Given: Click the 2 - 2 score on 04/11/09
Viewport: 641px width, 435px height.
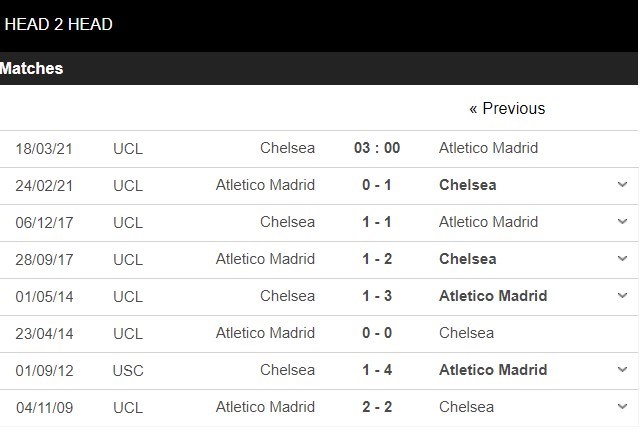Looking at the screenshot, I should [377, 407].
